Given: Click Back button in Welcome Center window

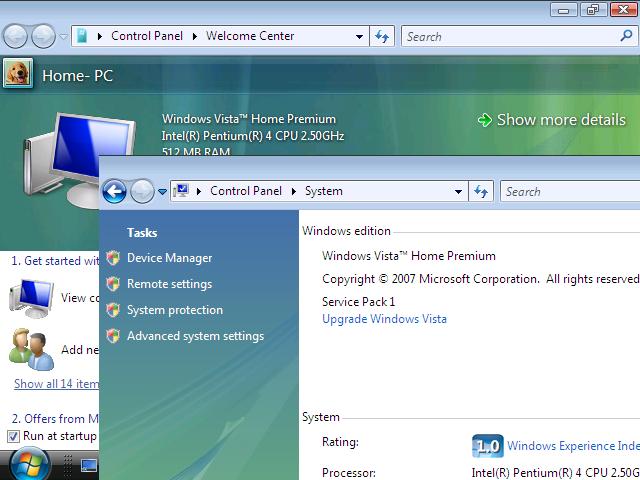Looking at the screenshot, I should pyautogui.click(x=16, y=36).
